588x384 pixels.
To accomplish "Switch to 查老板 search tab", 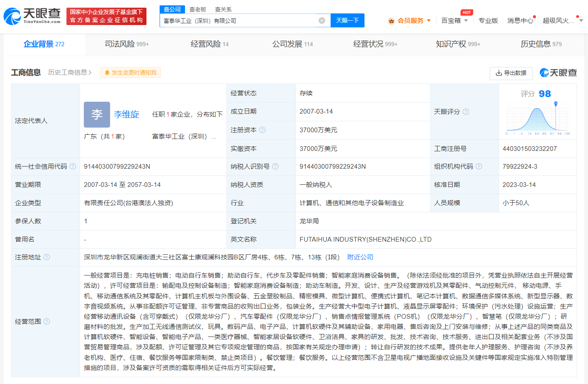I will [198, 9].
